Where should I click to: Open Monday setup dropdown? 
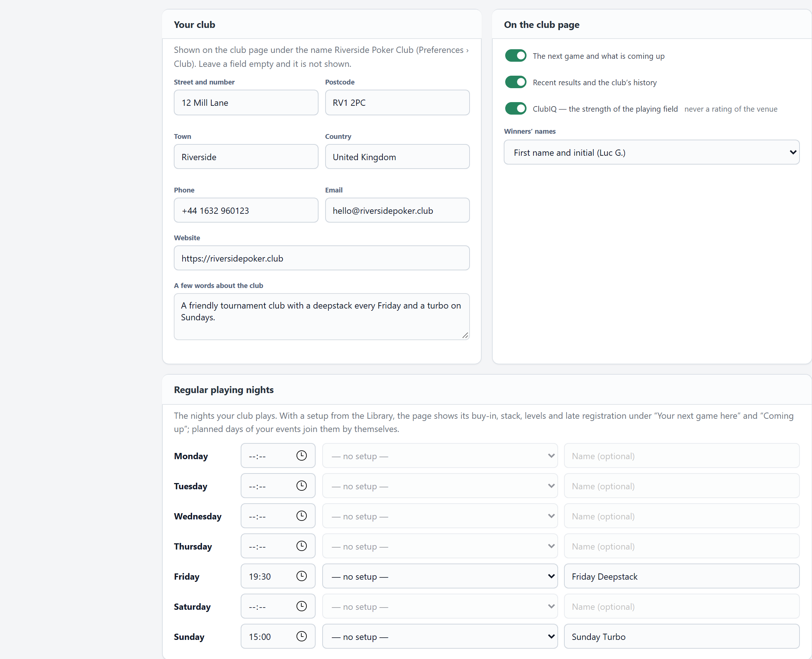tap(440, 455)
